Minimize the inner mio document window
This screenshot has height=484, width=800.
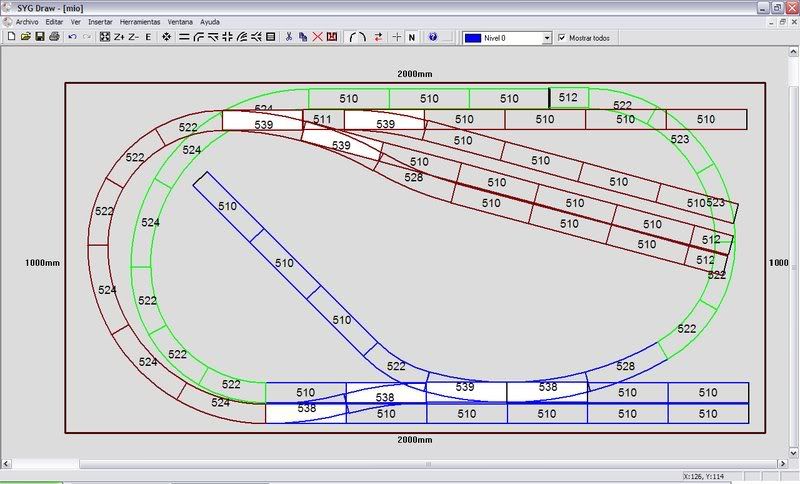click(x=771, y=22)
